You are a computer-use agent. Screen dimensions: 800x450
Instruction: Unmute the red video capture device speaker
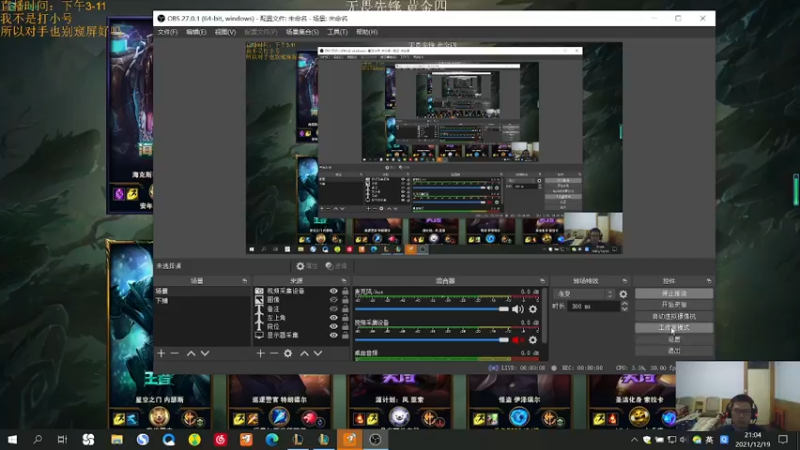tap(517, 340)
